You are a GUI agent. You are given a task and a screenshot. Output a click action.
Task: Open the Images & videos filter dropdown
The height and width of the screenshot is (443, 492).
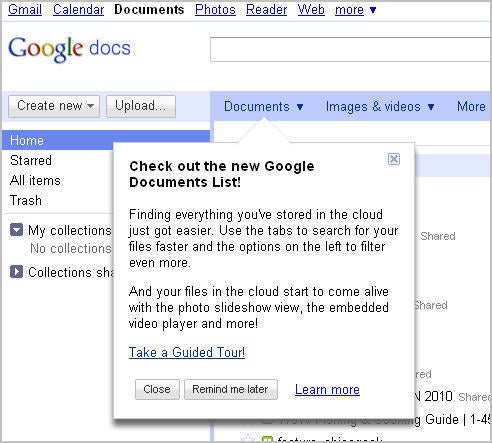coord(380,106)
